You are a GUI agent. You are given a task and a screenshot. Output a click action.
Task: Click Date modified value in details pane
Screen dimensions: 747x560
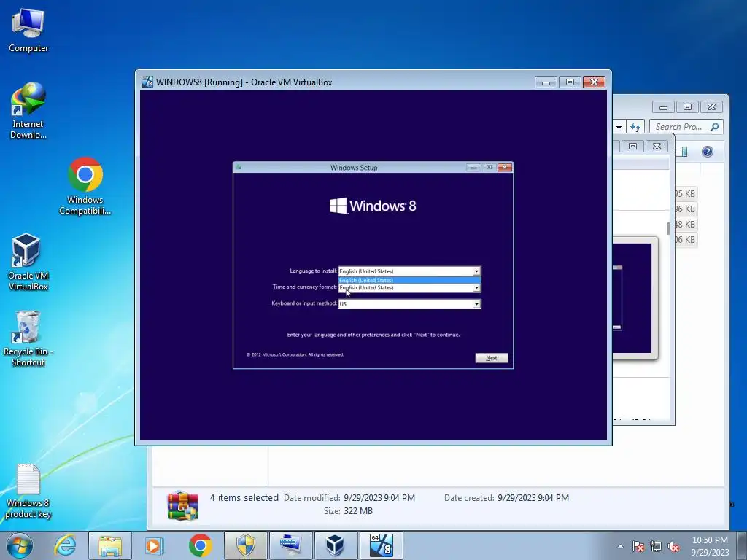[x=379, y=498]
